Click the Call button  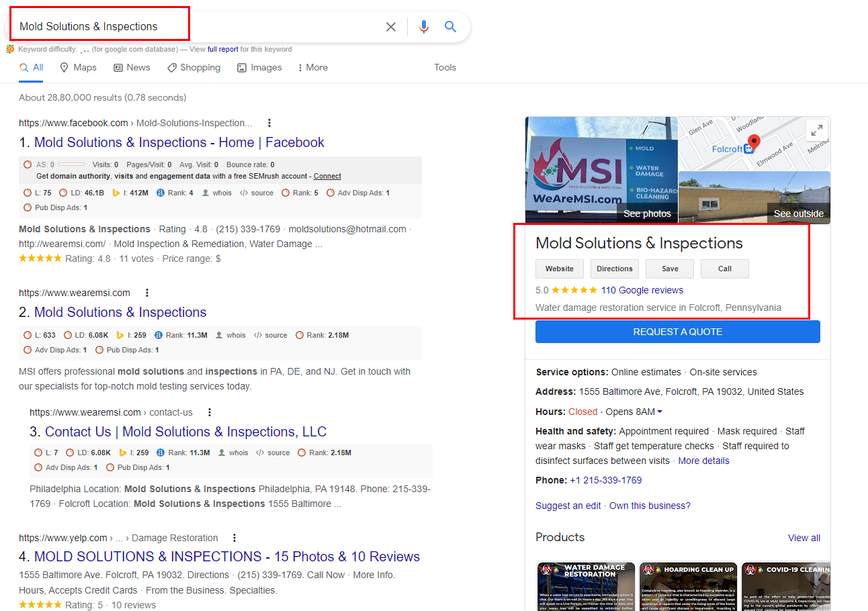[725, 269]
